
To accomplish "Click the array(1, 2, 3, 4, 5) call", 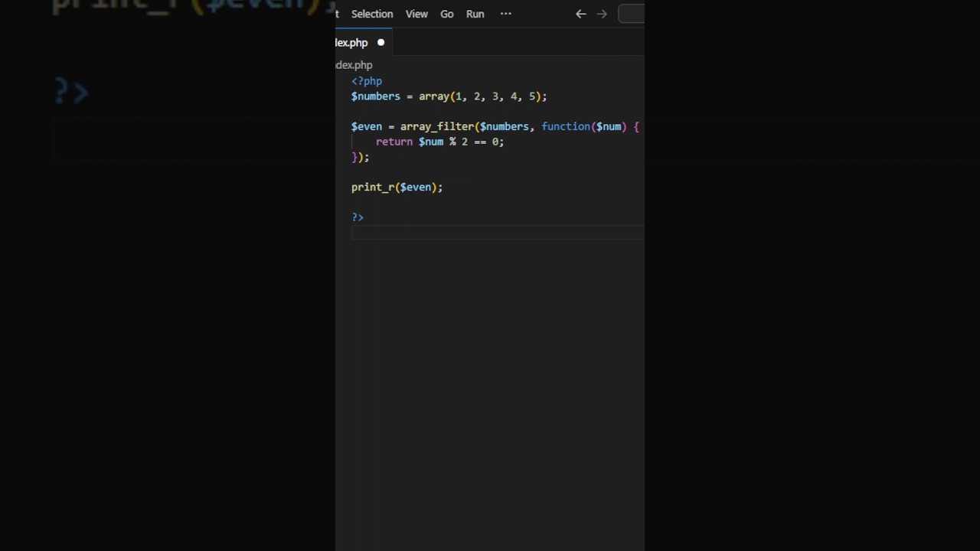I will click(x=480, y=96).
